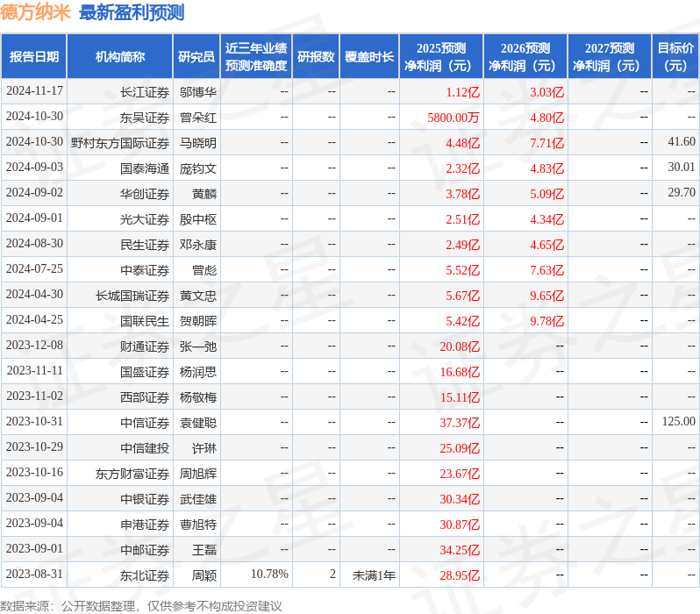Click institution 野村东方国际证券

click(x=120, y=143)
